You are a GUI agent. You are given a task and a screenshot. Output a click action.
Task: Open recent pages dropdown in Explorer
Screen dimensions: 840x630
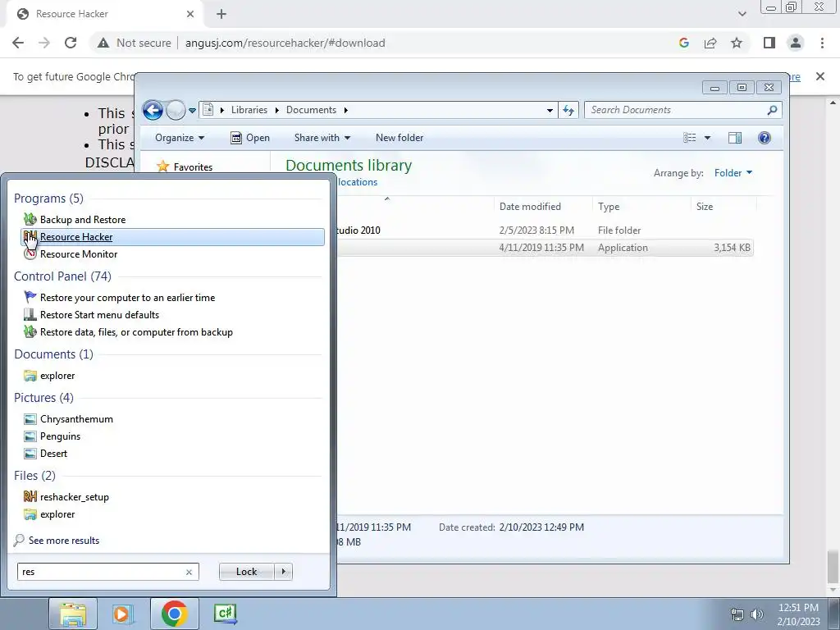tap(192, 111)
